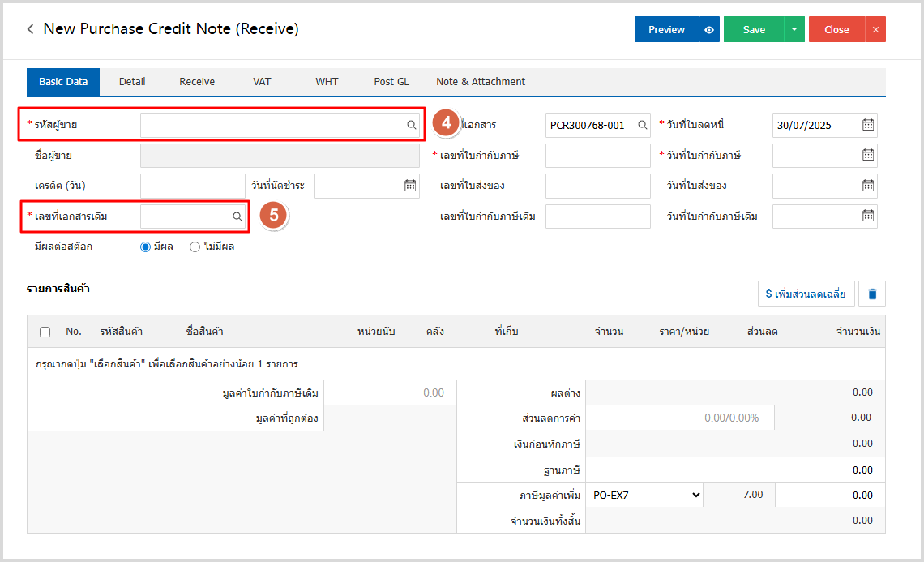Click the green Save button

[753, 29]
